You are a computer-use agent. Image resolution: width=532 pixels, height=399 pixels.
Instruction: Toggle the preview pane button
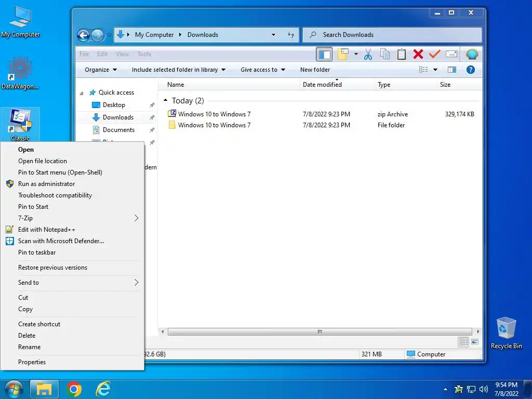(452, 70)
